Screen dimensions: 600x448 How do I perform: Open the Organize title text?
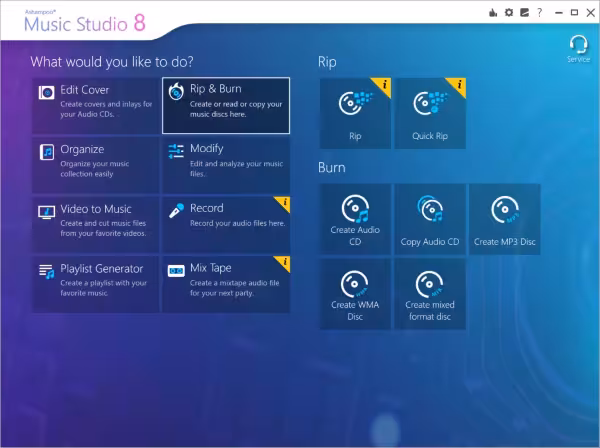tap(82, 149)
